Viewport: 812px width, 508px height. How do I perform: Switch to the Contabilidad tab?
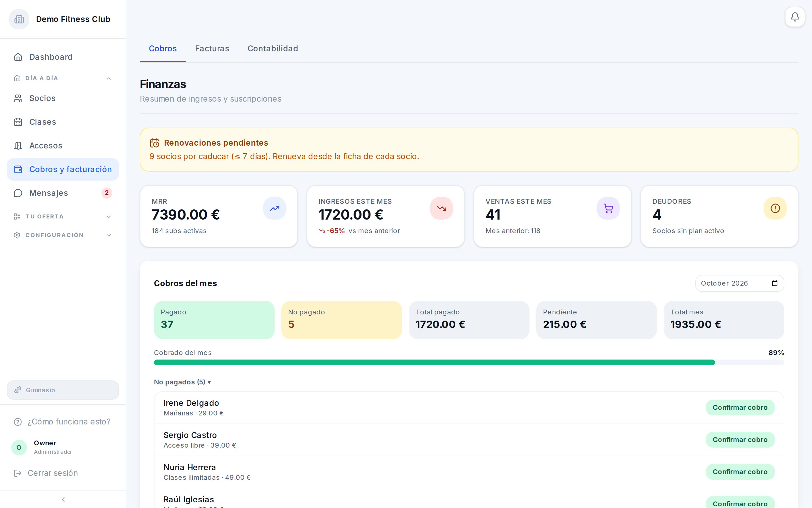pos(272,48)
